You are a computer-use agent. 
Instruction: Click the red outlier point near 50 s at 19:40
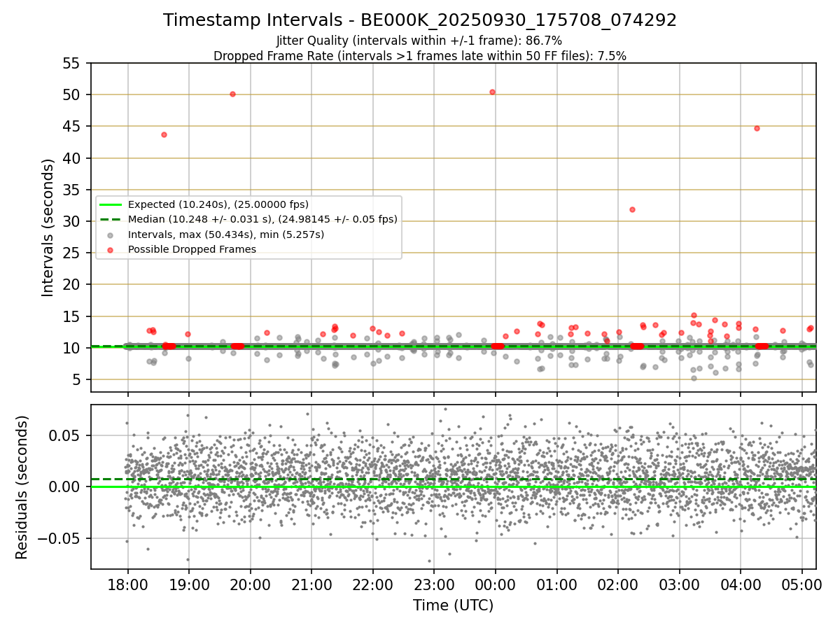pyautogui.click(x=232, y=94)
